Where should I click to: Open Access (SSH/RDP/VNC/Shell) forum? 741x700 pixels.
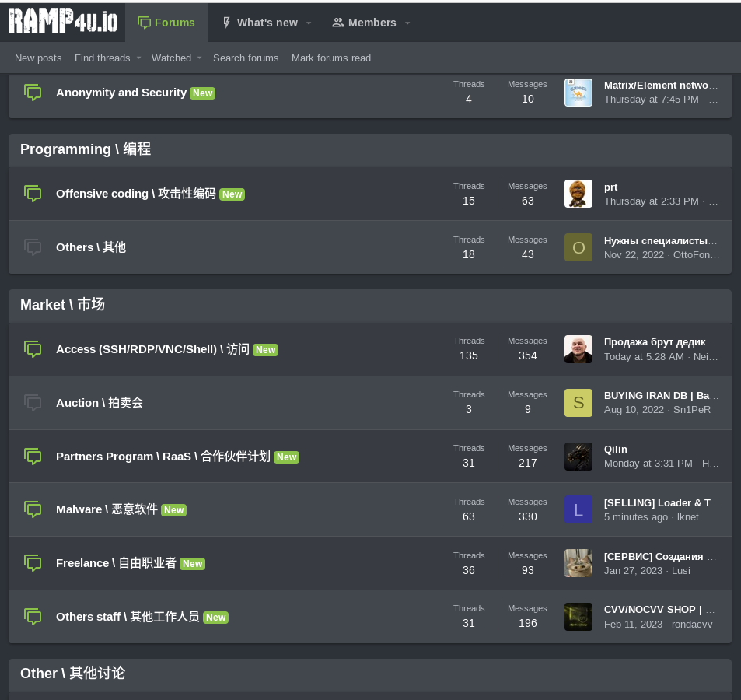(x=152, y=349)
